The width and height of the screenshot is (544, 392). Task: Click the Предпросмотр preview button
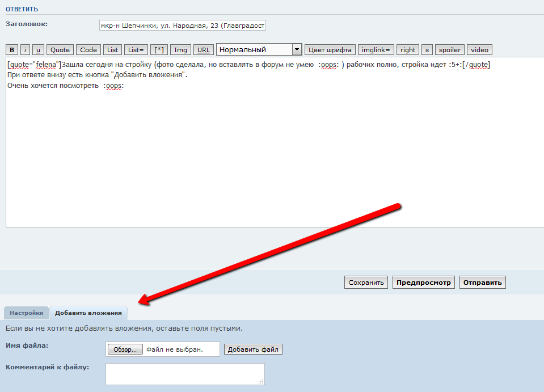[423, 283]
